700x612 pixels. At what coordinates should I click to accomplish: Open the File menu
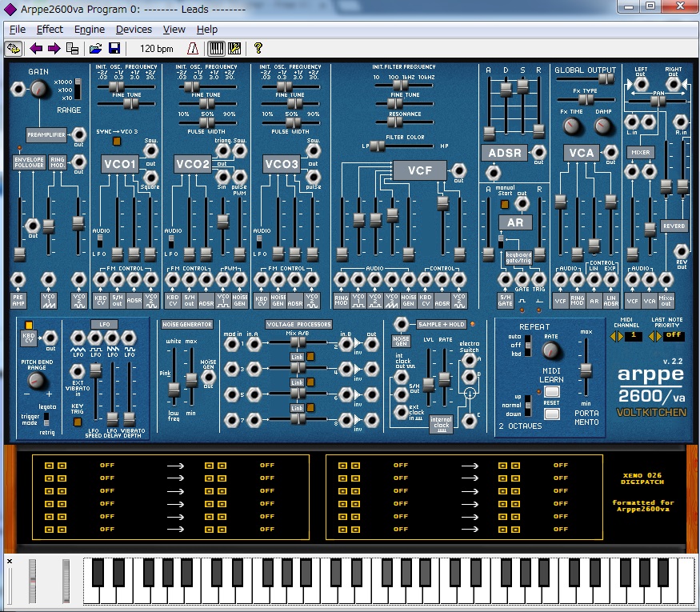click(x=18, y=30)
